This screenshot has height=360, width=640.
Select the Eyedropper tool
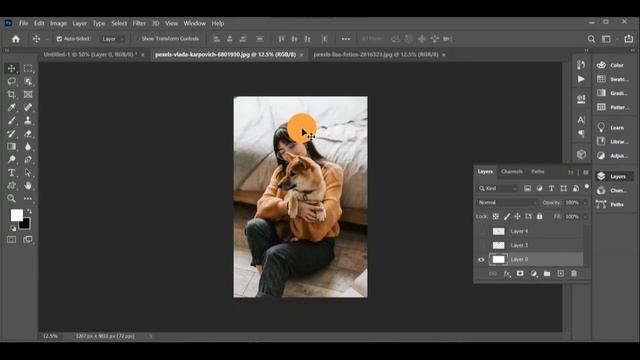[x=11, y=107]
